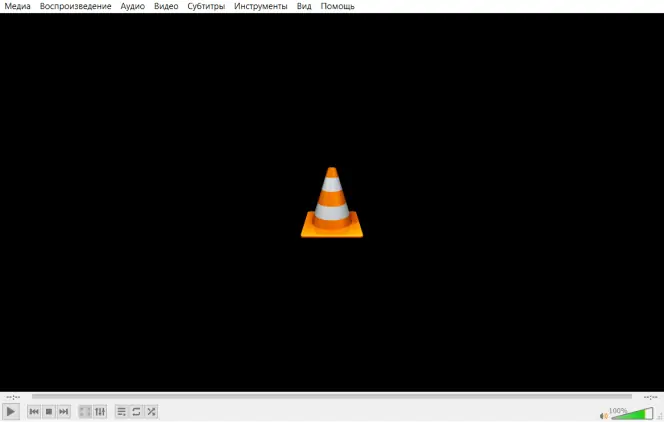This screenshot has height=422, width=664.
Task: Open the Аудио menu
Action: tap(133, 6)
